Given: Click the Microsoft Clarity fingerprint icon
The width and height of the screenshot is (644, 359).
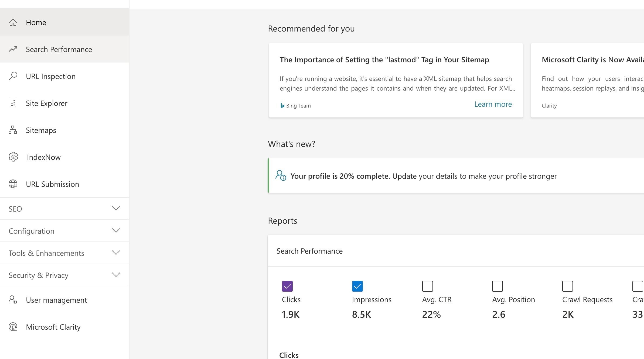Looking at the screenshot, I should click(13, 327).
